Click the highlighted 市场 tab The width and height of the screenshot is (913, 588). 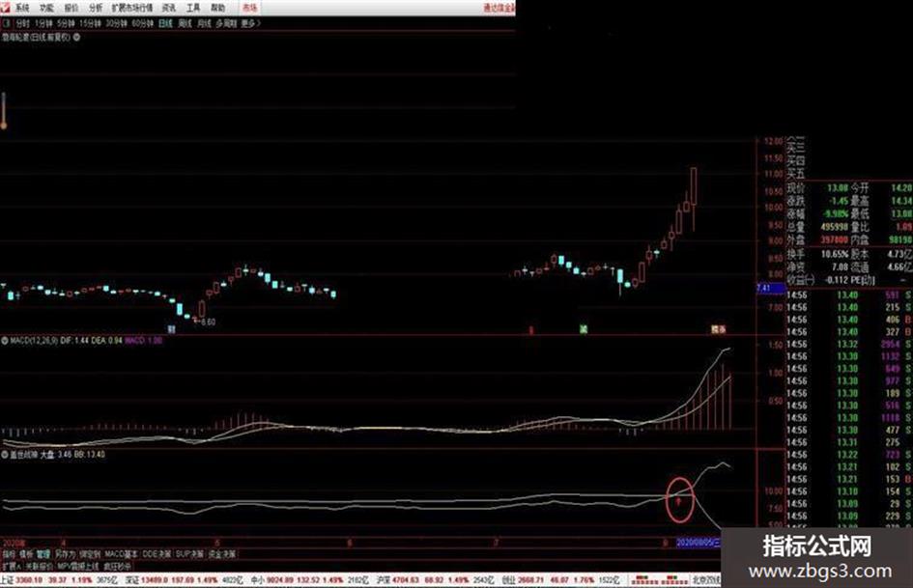click(x=250, y=8)
